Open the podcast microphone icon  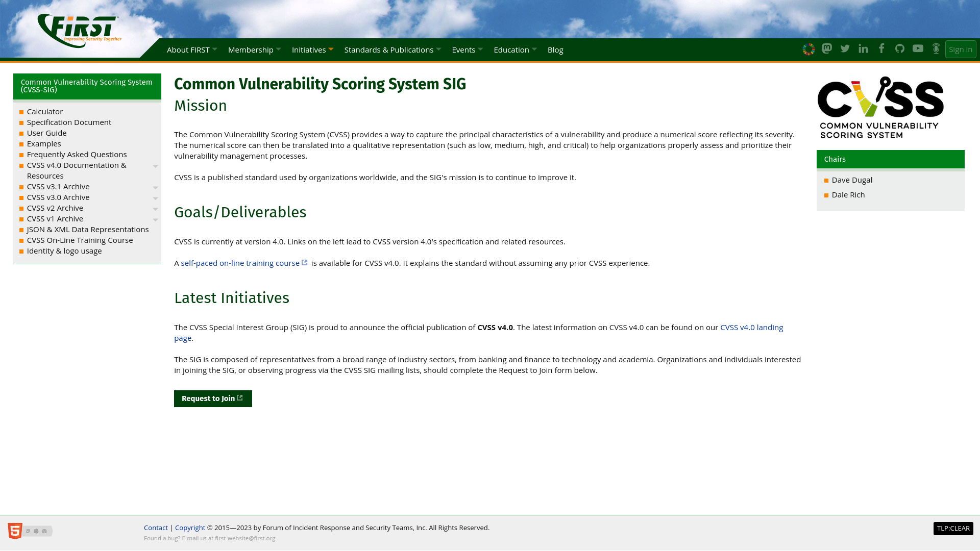pos(936,48)
